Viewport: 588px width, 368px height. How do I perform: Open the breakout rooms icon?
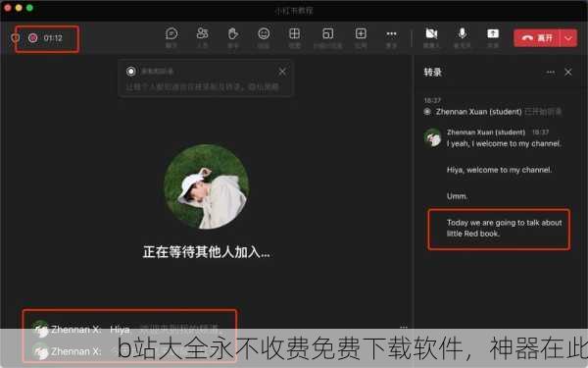point(327,33)
